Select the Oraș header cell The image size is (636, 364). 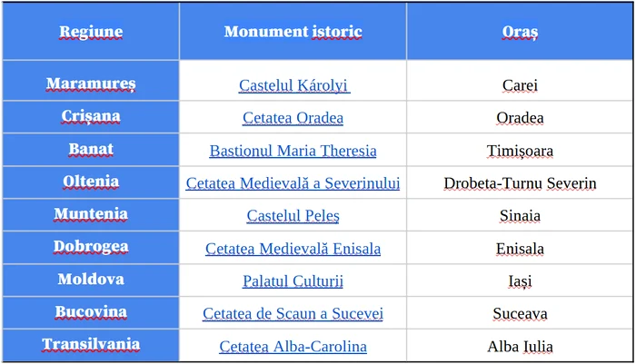point(520,32)
